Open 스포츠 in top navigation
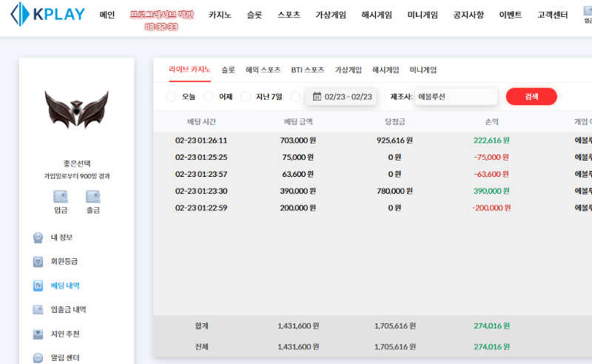592x364 pixels. pyautogui.click(x=289, y=15)
